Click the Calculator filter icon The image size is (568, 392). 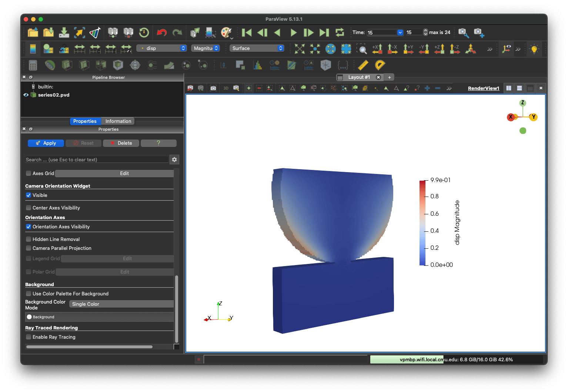33,65
